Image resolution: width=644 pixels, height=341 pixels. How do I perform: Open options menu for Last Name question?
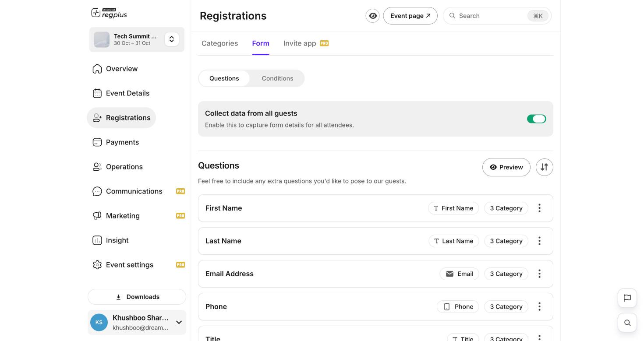[539, 241]
